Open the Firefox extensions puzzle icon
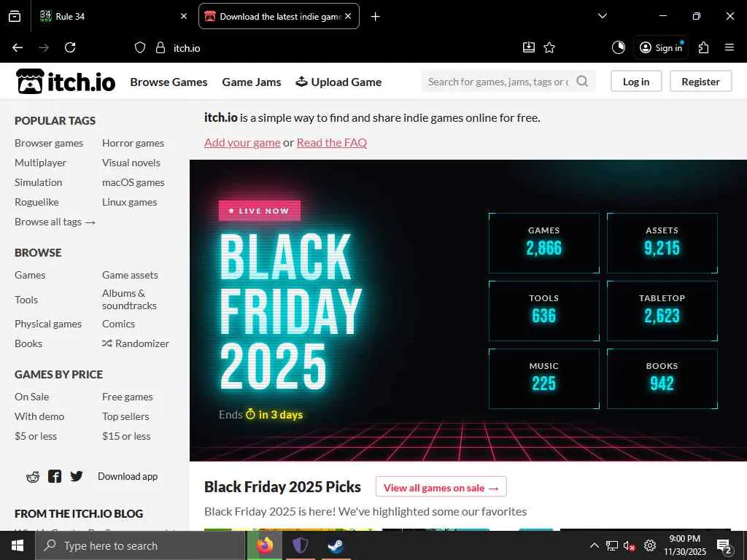The width and height of the screenshot is (747, 560). click(x=704, y=47)
